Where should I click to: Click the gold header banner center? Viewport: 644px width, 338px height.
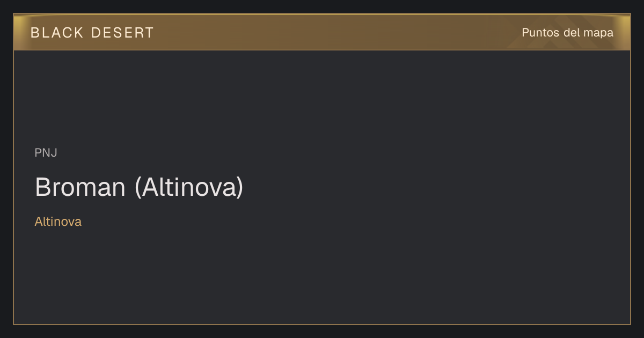pyautogui.click(x=322, y=32)
